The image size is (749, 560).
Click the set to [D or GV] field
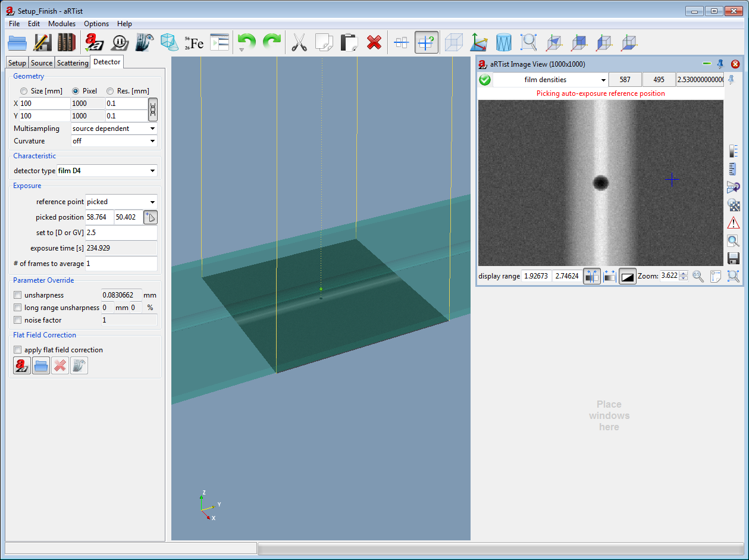click(121, 233)
